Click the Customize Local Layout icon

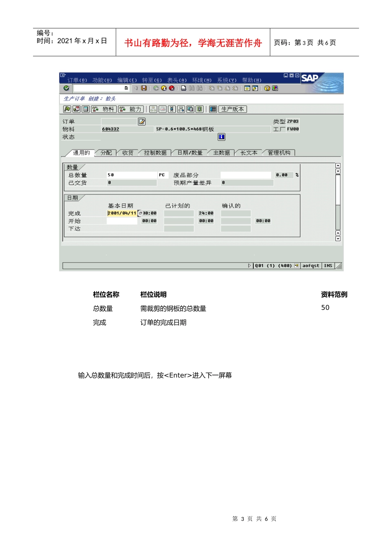click(275, 88)
